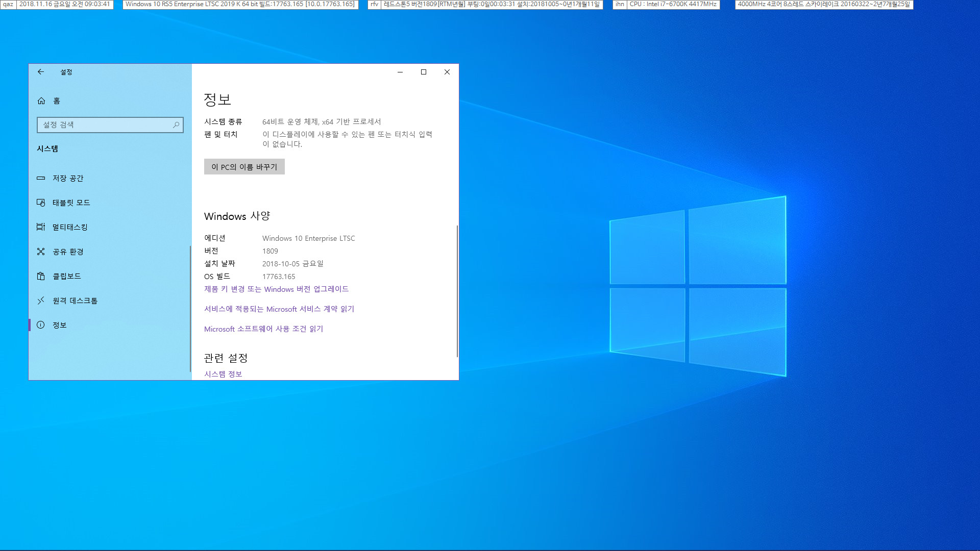Select the 정보 sidebar entry
The height and width of the screenshot is (551, 980).
click(109, 325)
